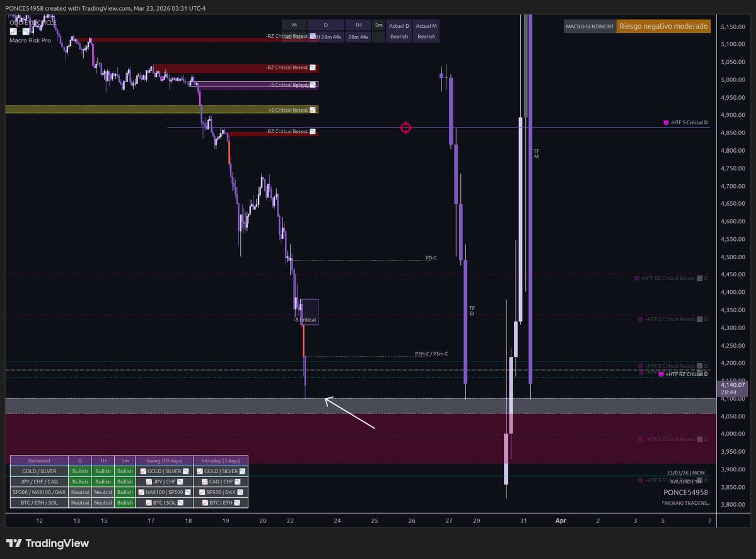Click the up-trend icon under the ODD EYE CIRCLE title

[x=13, y=32]
